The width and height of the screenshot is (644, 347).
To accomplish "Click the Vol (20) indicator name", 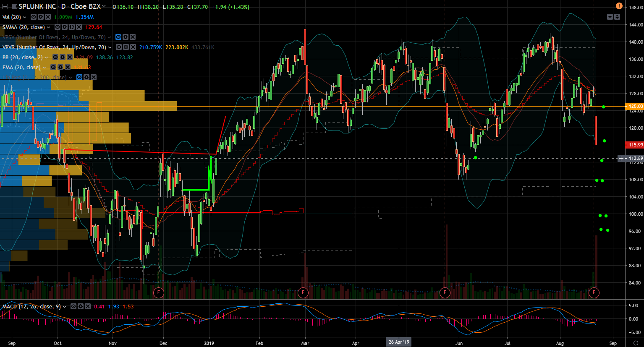I will tap(11, 17).
